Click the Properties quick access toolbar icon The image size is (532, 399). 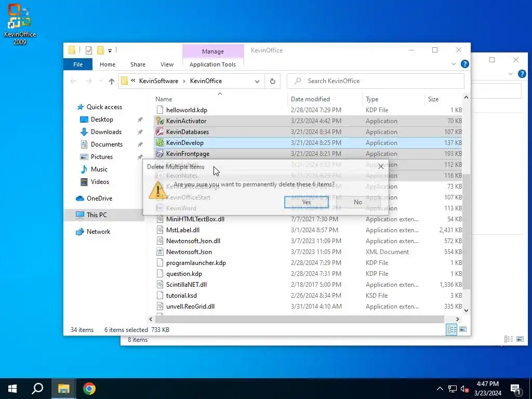89,50
